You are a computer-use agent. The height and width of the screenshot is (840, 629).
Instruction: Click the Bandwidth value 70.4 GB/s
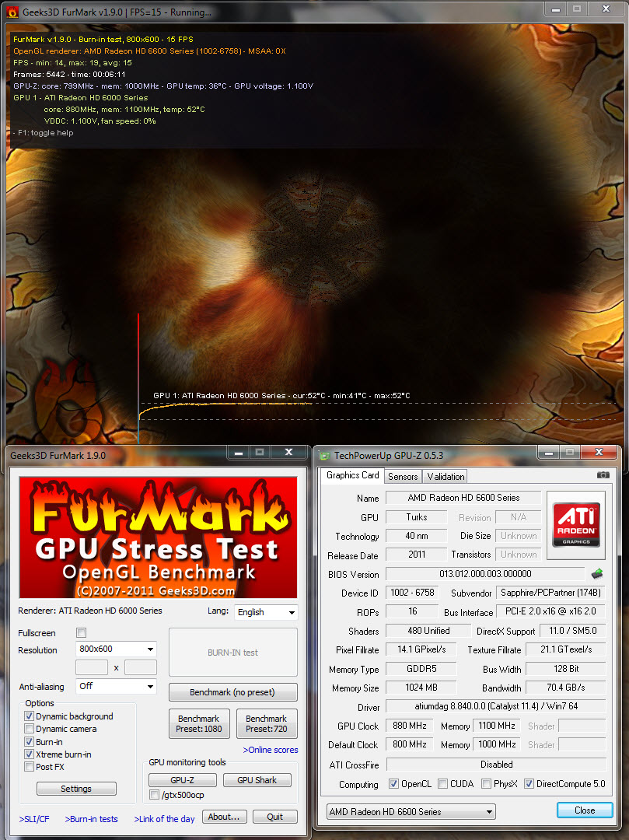coord(566,688)
